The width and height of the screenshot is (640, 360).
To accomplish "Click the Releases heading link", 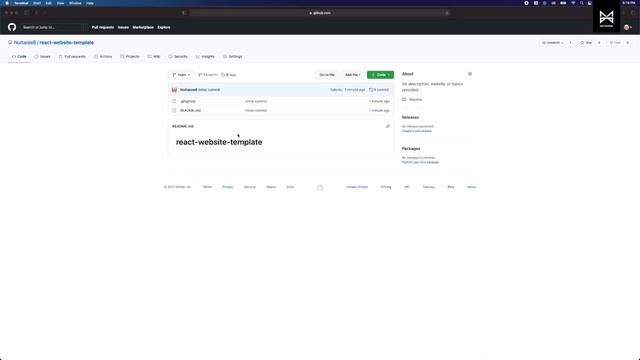I will point(410,117).
